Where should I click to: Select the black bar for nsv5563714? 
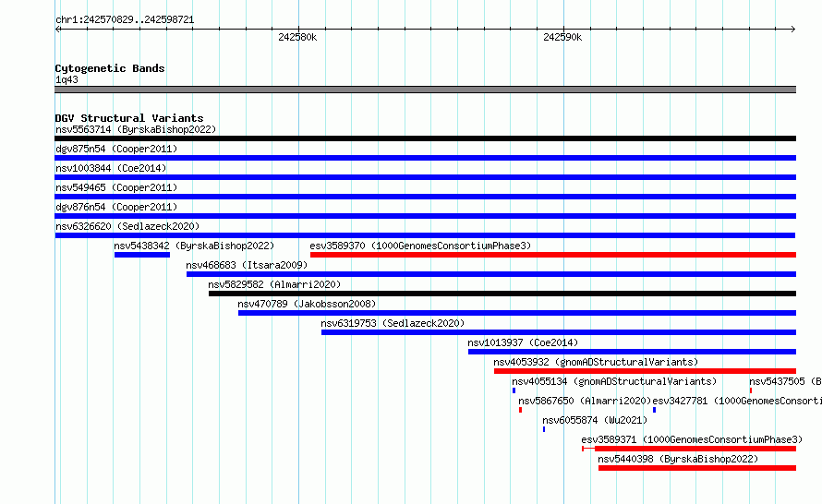pos(425,138)
